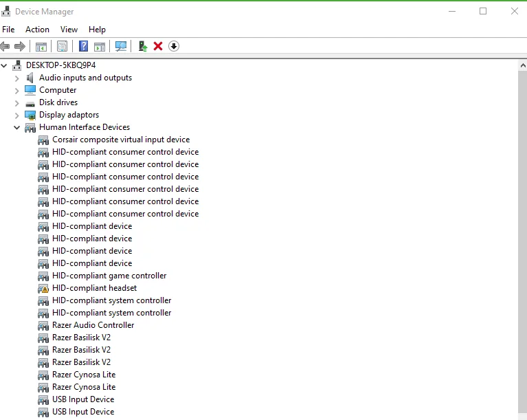Viewport: 527px width, 420px height.
Task: Toggle the Show/Hide Action Pane toolbar icon
Action: coord(100,47)
